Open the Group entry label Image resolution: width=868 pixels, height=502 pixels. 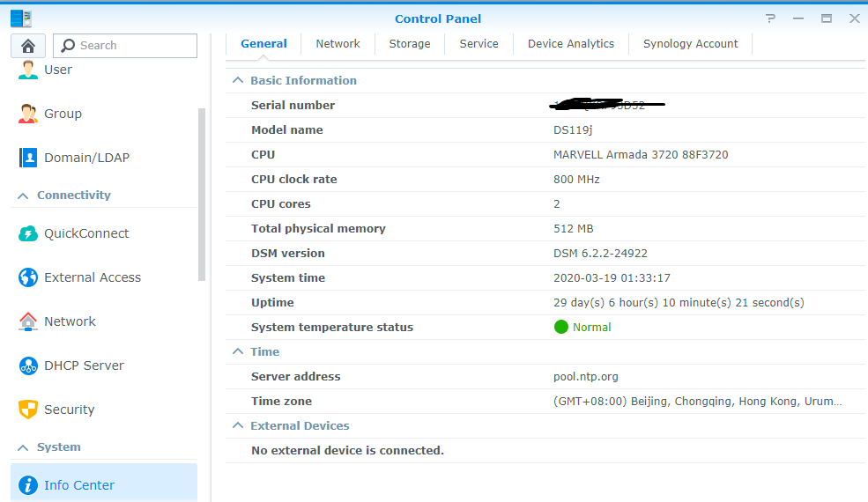[63, 114]
